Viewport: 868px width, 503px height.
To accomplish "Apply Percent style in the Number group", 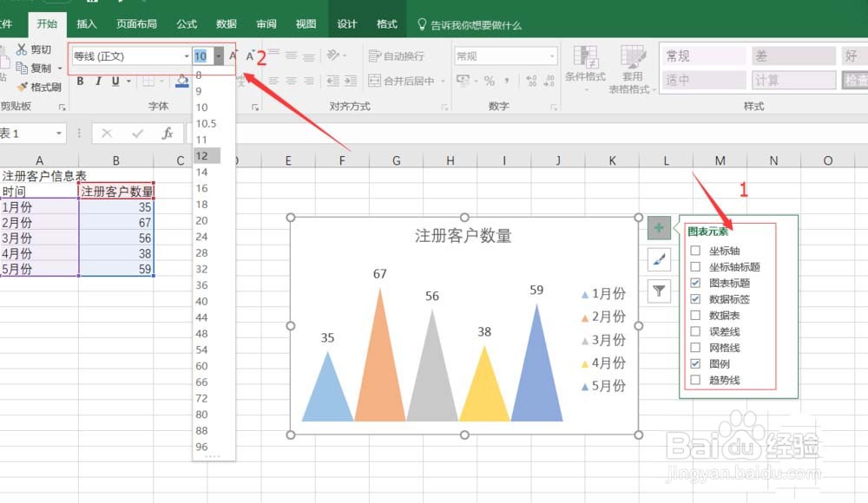I will [x=488, y=80].
